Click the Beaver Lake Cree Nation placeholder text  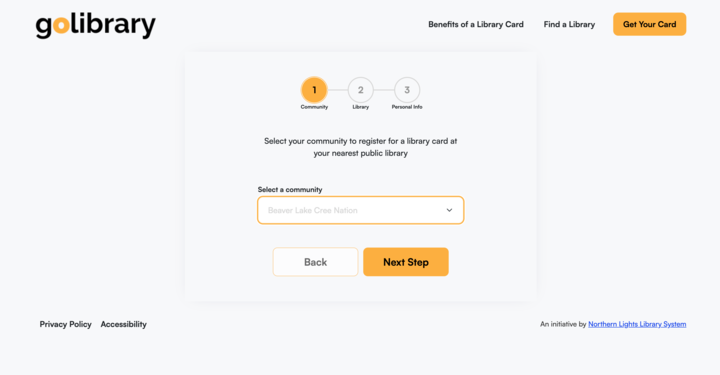point(313,210)
